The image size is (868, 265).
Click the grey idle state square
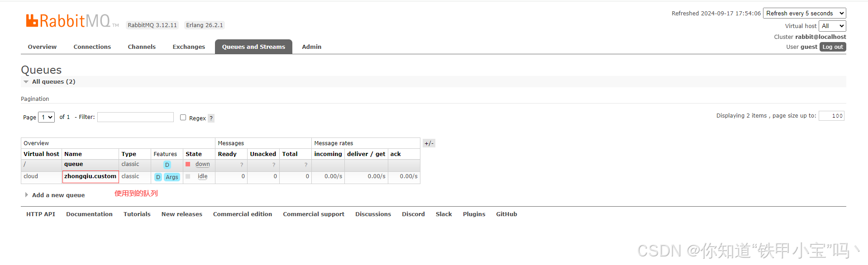tap(188, 176)
